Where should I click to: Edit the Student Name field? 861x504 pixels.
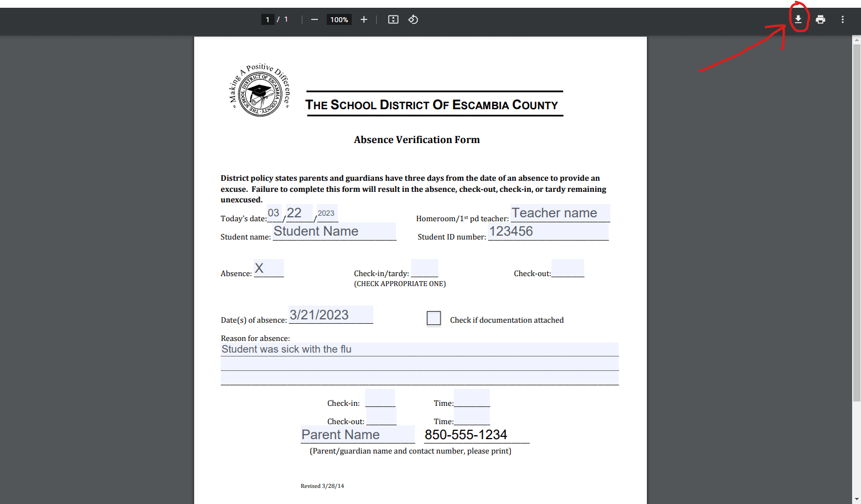tap(335, 231)
